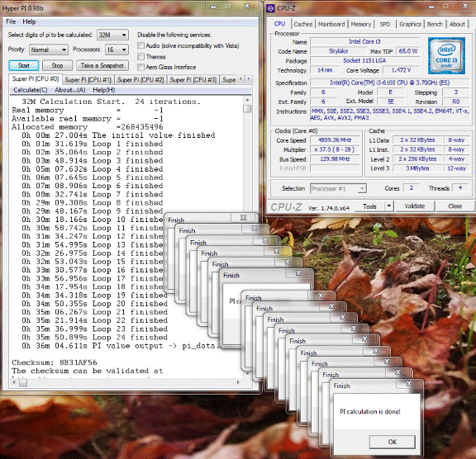
Task: Close the front Finish dialog
Action: coord(409,384)
